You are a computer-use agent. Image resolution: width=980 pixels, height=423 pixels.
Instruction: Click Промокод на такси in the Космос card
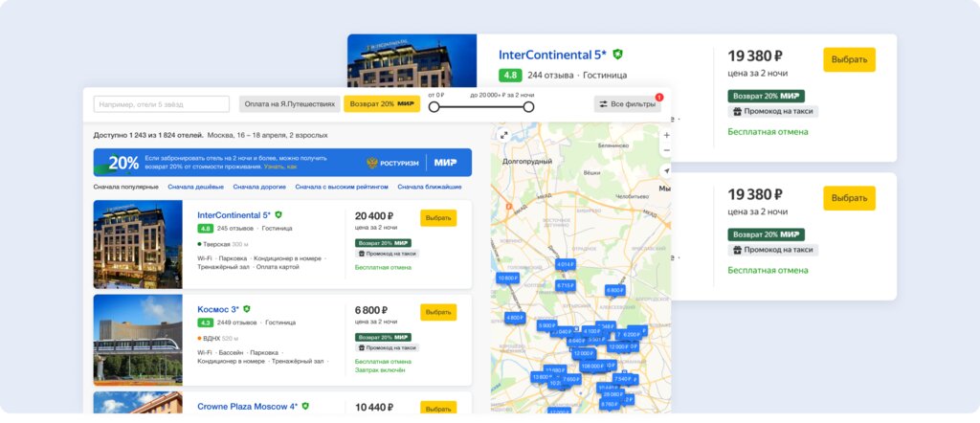point(387,347)
